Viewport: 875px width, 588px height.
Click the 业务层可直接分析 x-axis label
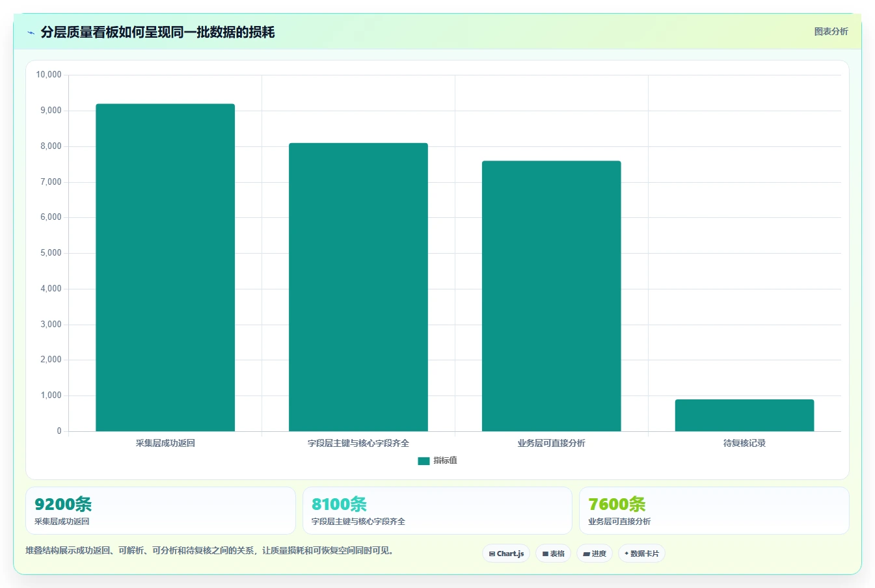point(551,443)
